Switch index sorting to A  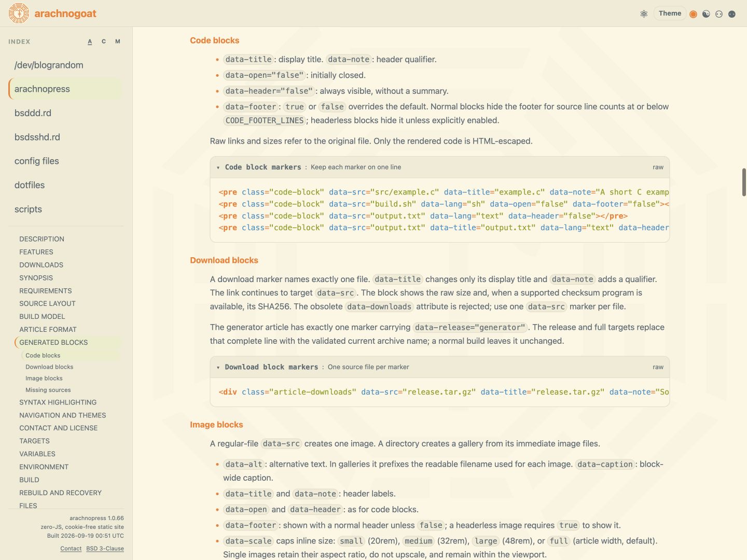tap(90, 41)
